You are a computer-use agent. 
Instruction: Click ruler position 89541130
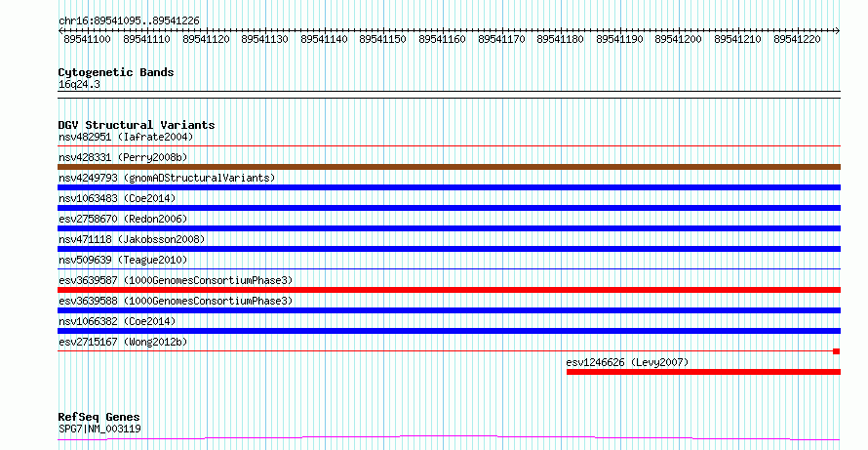tap(264, 39)
